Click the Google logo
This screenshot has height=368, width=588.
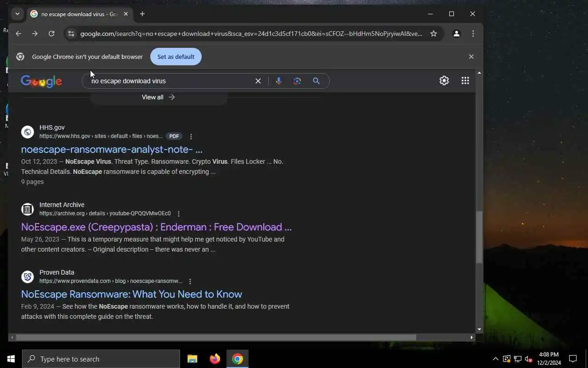(x=41, y=81)
